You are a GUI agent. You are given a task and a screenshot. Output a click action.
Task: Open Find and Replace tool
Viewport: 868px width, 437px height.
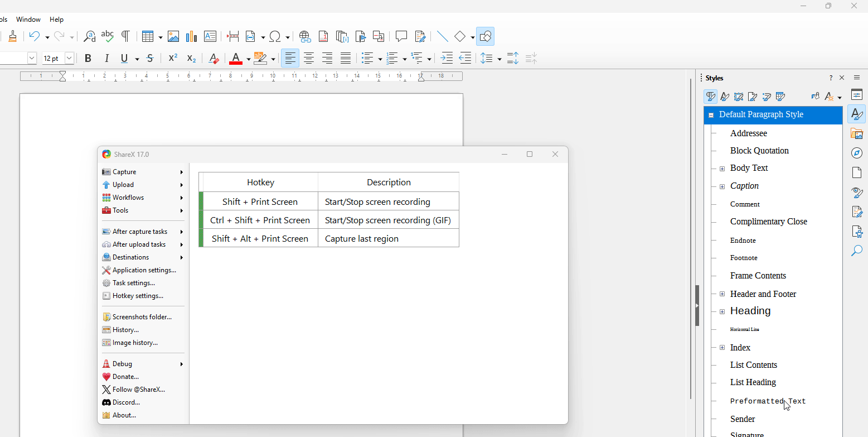[89, 37]
